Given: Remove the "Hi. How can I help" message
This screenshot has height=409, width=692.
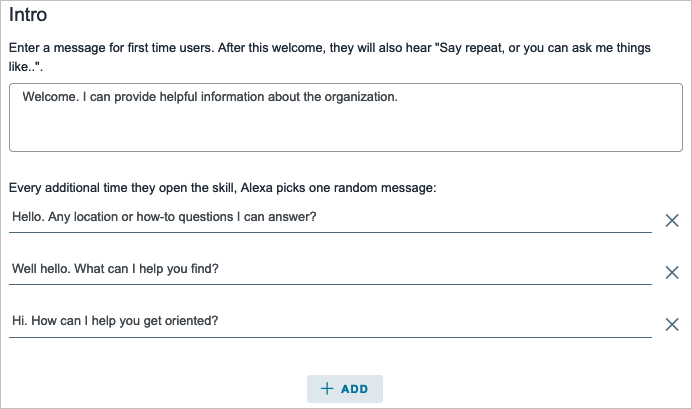Looking at the screenshot, I should (x=672, y=324).
